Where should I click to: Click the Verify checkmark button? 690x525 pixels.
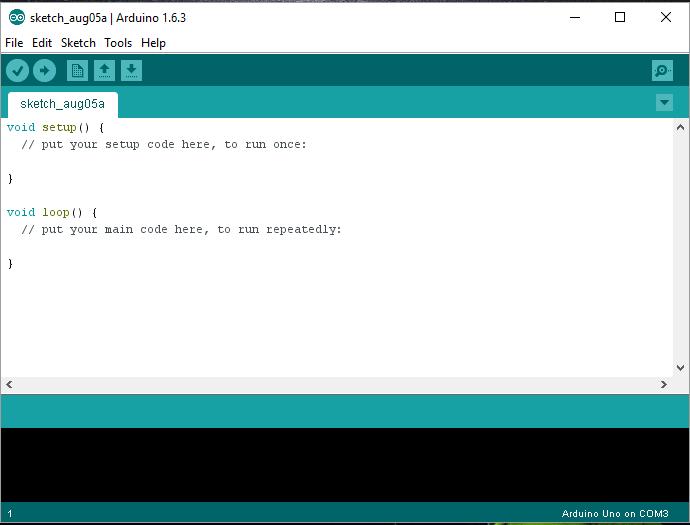point(18,70)
